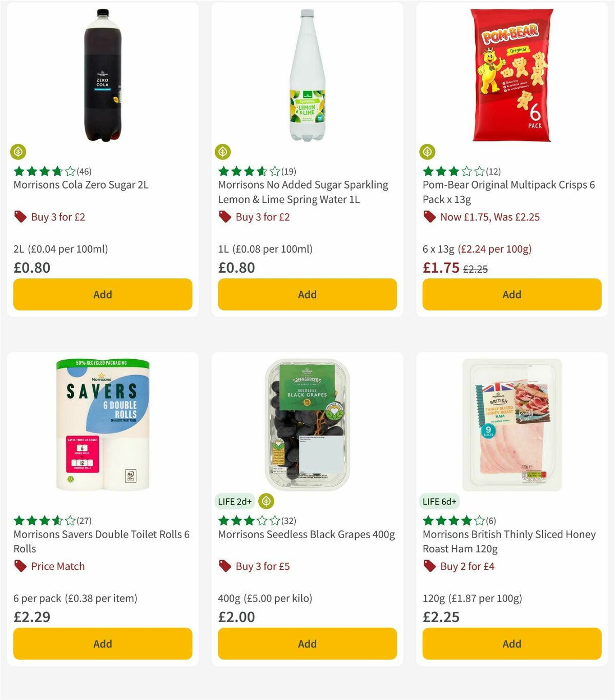Click the offer tag icon beside Price Match
This screenshot has width=615, height=700.
pyautogui.click(x=20, y=566)
